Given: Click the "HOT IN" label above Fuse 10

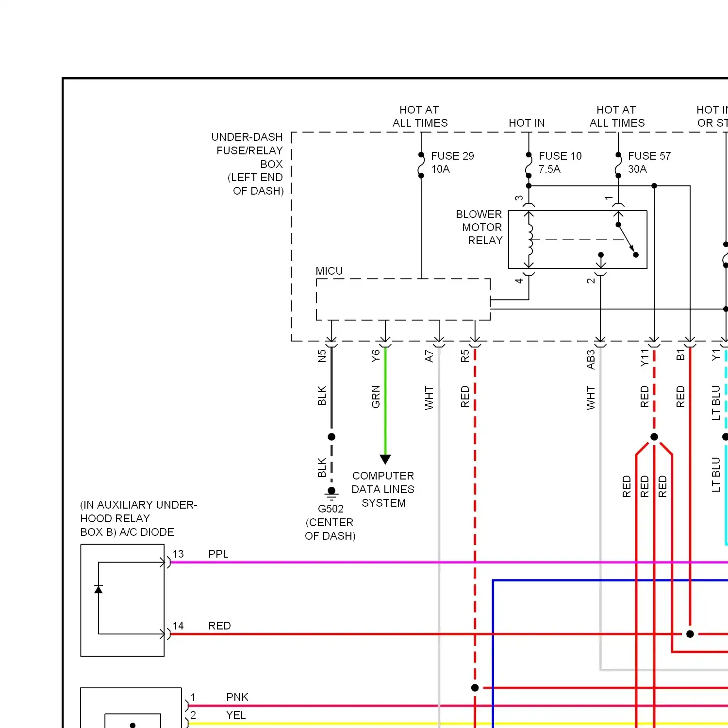Looking at the screenshot, I should point(527,123).
